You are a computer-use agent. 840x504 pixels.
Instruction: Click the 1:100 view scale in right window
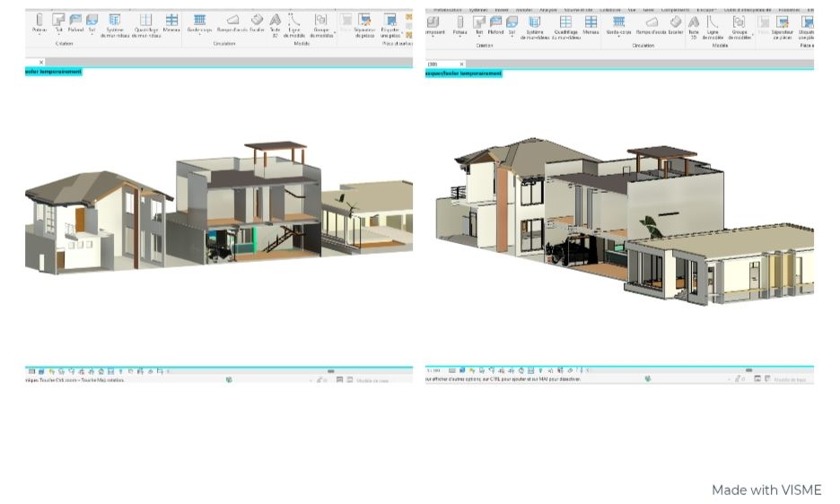click(433, 370)
